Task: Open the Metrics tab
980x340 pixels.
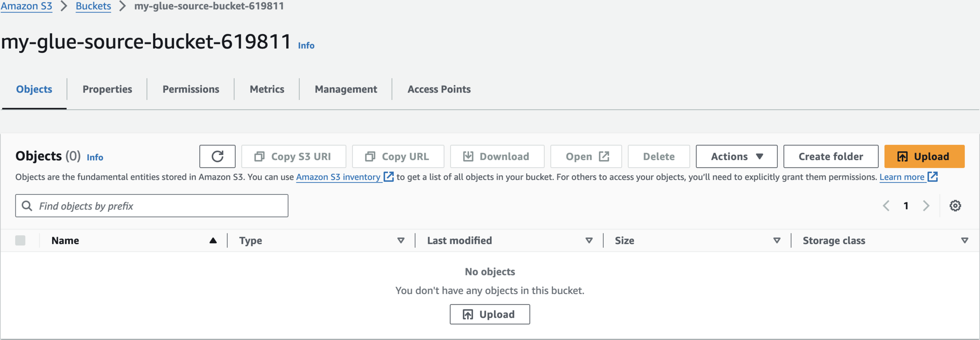Action: point(267,89)
